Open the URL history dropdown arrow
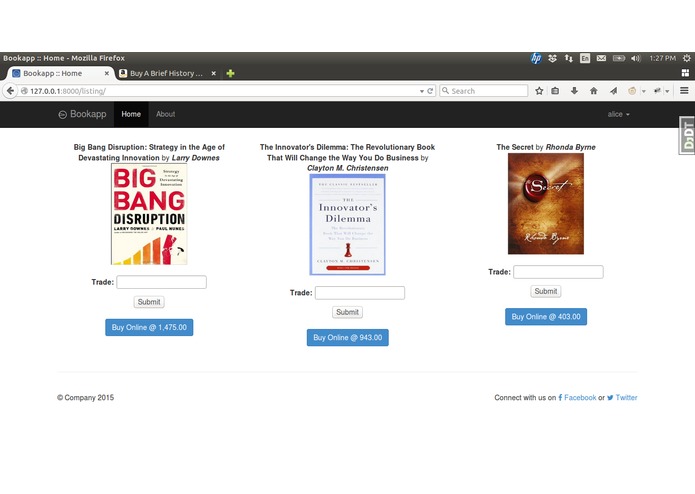 (422, 91)
